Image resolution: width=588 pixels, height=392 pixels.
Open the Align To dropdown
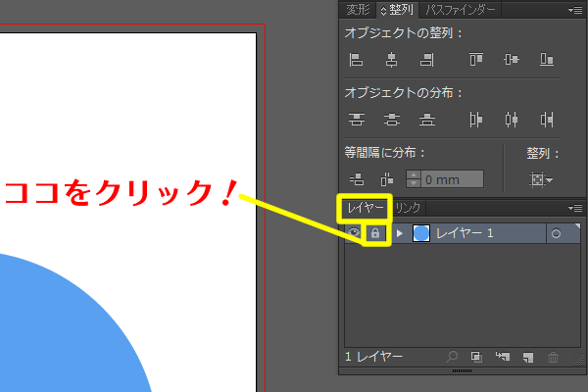click(x=541, y=179)
